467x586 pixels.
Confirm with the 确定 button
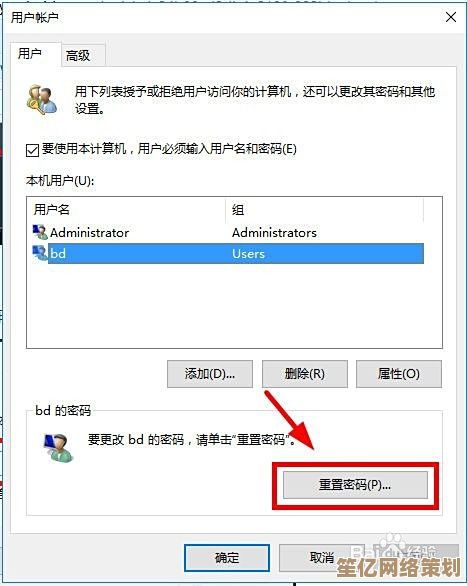pyautogui.click(x=227, y=558)
